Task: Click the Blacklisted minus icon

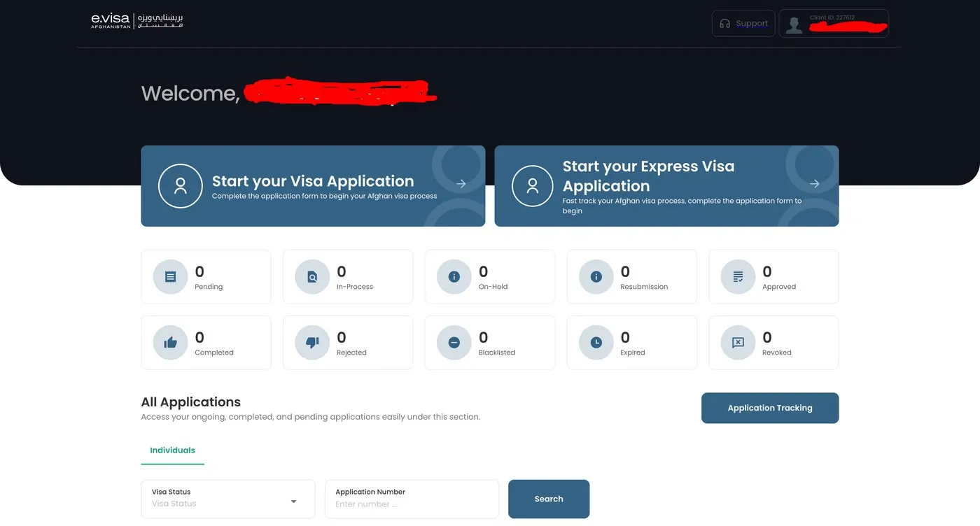Action: (x=454, y=343)
